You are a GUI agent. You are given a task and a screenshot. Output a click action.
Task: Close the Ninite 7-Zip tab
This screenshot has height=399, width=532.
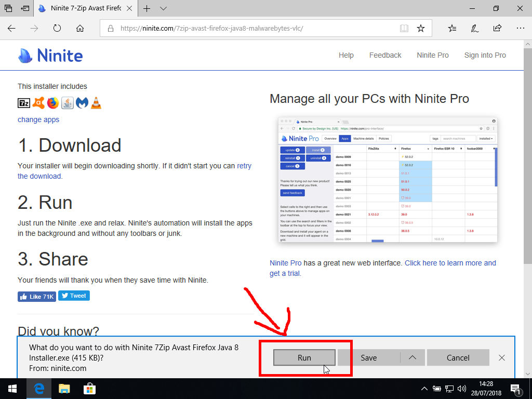point(129,8)
